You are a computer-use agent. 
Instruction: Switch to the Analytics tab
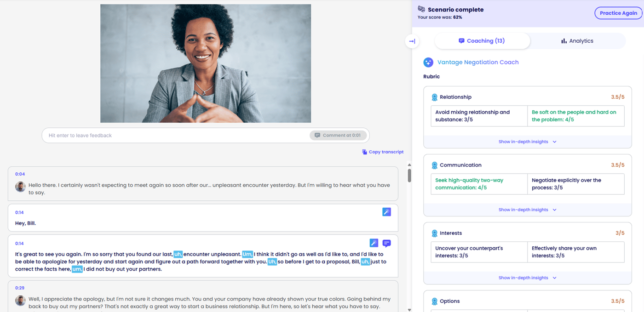[577, 41]
